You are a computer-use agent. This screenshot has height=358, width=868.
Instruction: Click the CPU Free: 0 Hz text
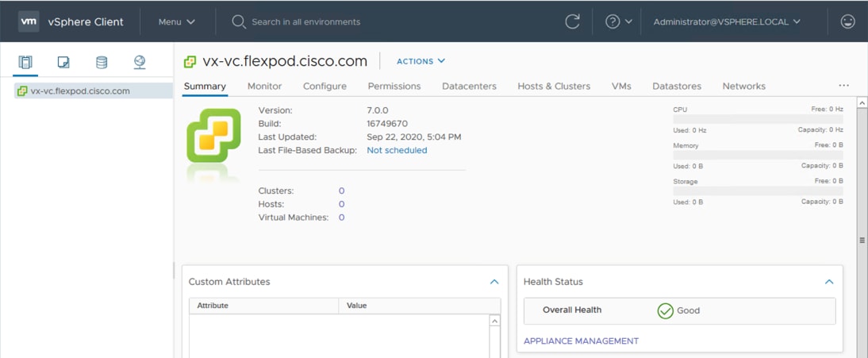(827, 110)
